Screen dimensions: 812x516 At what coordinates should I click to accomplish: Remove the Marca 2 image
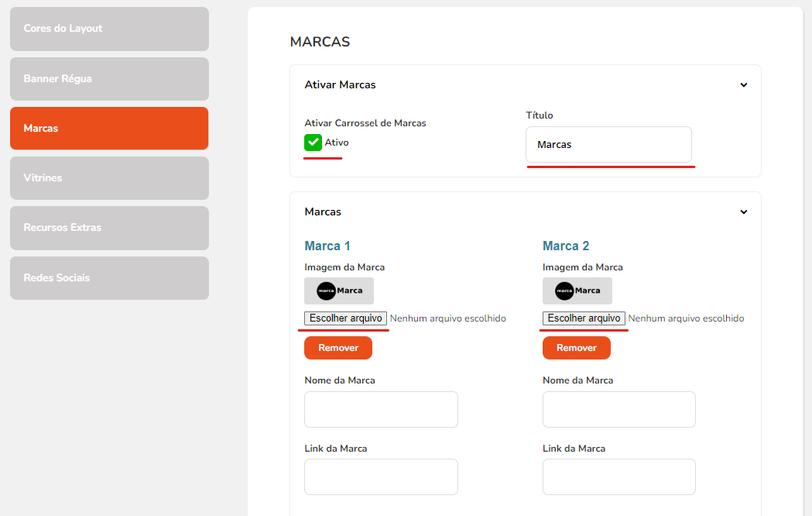point(577,348)
